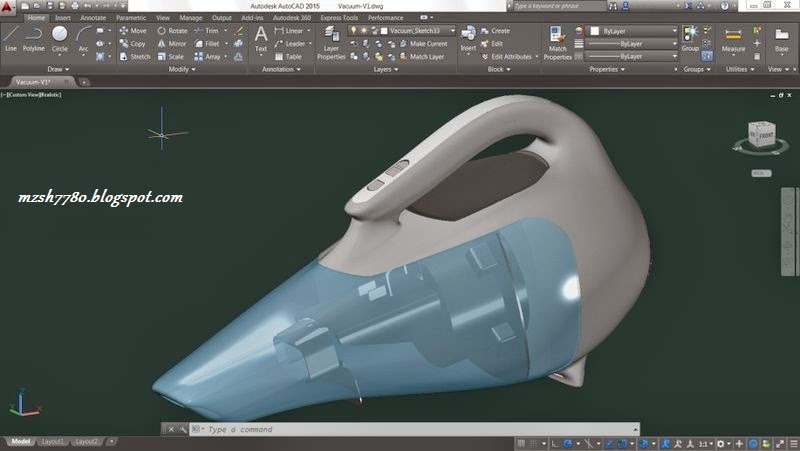
Task: Click the ViewCube FRONT face
Action: (x=765, y=136)
